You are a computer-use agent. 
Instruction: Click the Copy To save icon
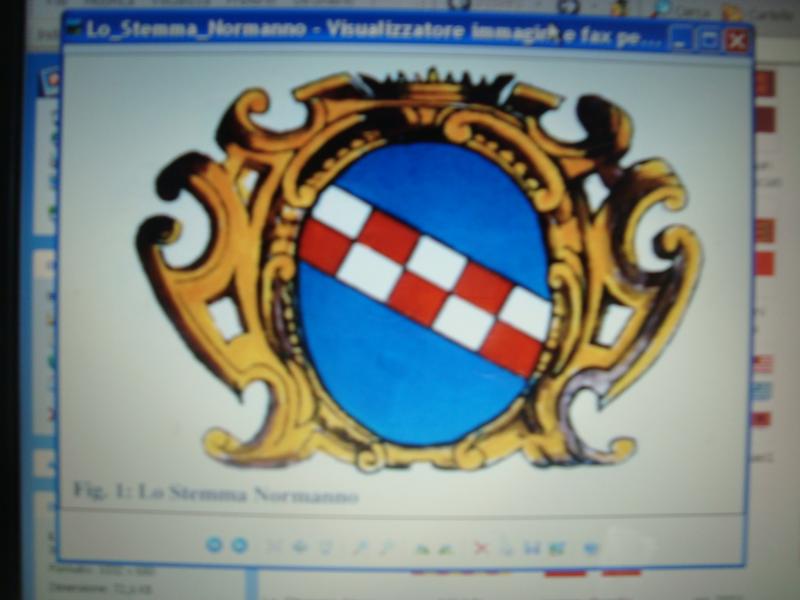click(x=532, y=548)
